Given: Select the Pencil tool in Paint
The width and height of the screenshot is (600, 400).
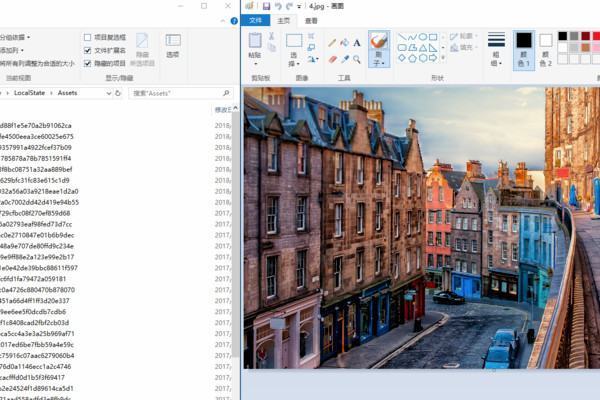Looking at the screenshot, I should (x=332, y=42).
